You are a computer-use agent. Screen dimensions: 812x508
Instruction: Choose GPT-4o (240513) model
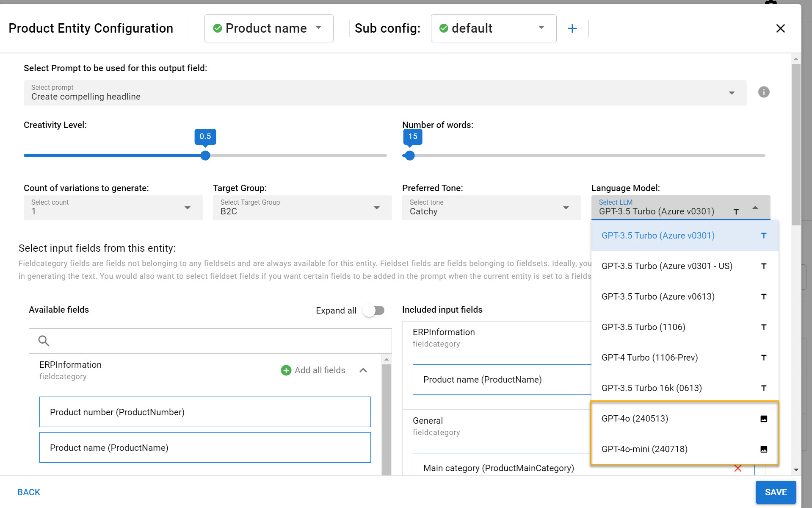point(685,419)
